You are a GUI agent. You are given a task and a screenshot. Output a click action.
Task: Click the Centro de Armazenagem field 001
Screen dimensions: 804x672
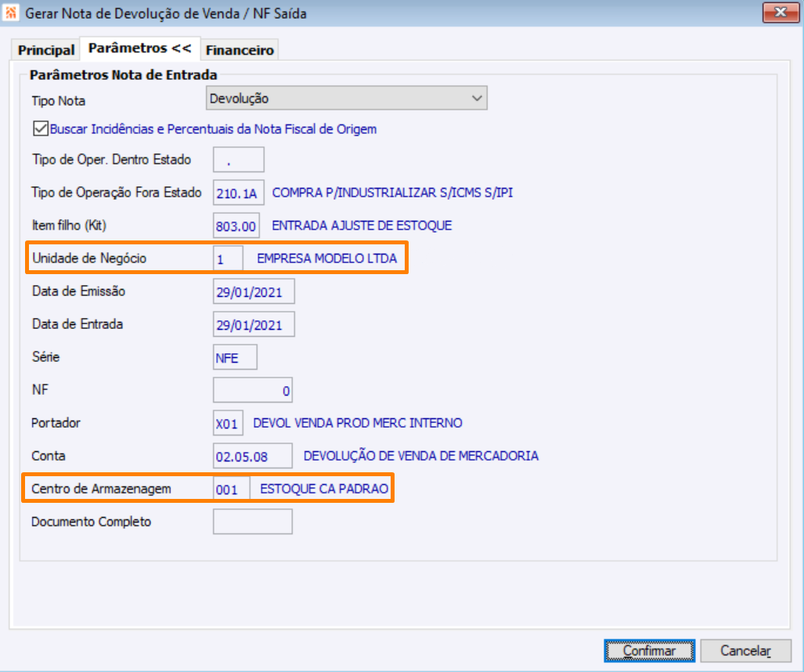pyautogui.click(x=231, y=489)
